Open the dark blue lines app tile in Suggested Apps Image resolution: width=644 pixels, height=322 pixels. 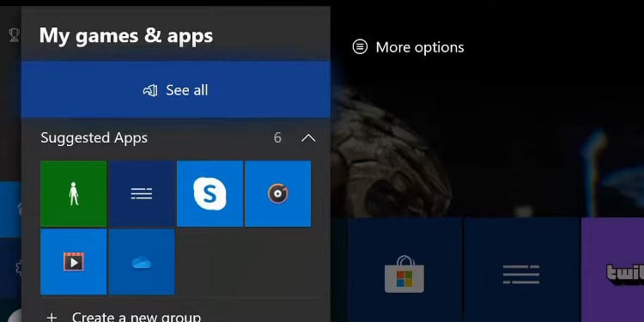tap(142, 193)
